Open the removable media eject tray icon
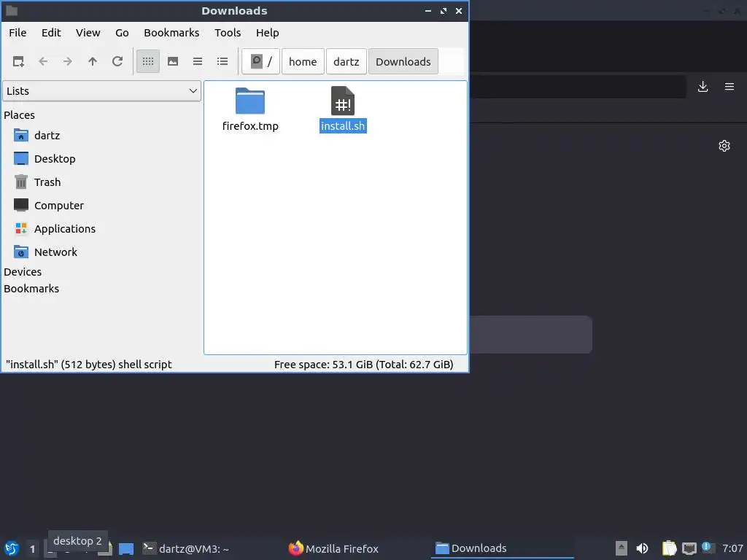The height and width of the screenshot is (560, 747). point(622,548)
